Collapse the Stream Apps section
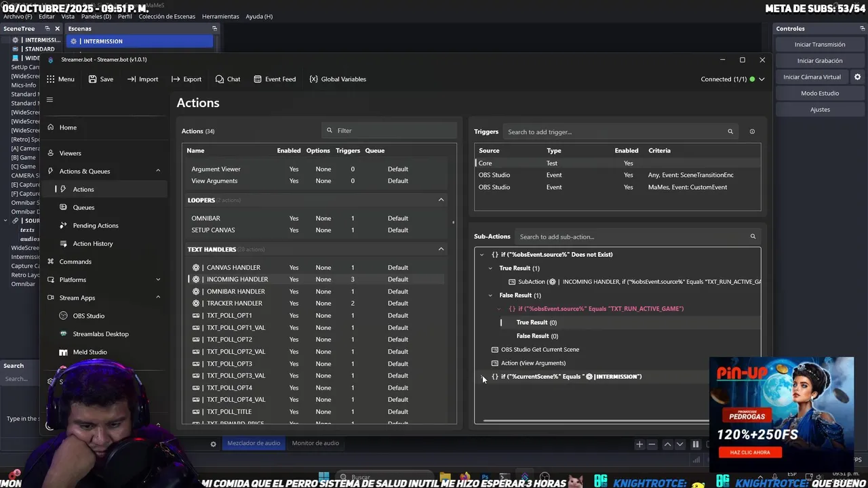 (x=158, y=298)
